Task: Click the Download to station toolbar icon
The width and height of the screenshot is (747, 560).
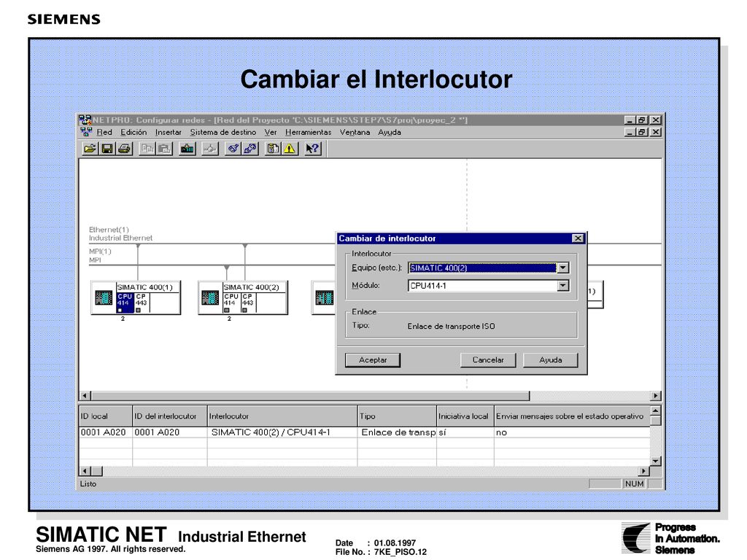Action: click(187, 149)
